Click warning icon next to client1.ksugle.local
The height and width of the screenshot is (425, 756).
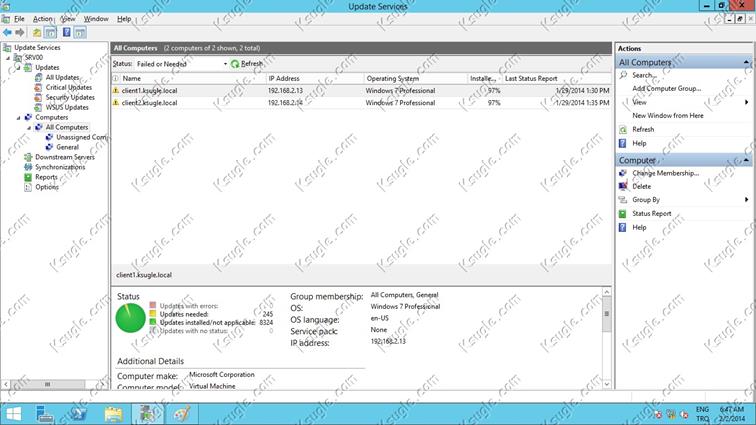click(x=116, y=91)
